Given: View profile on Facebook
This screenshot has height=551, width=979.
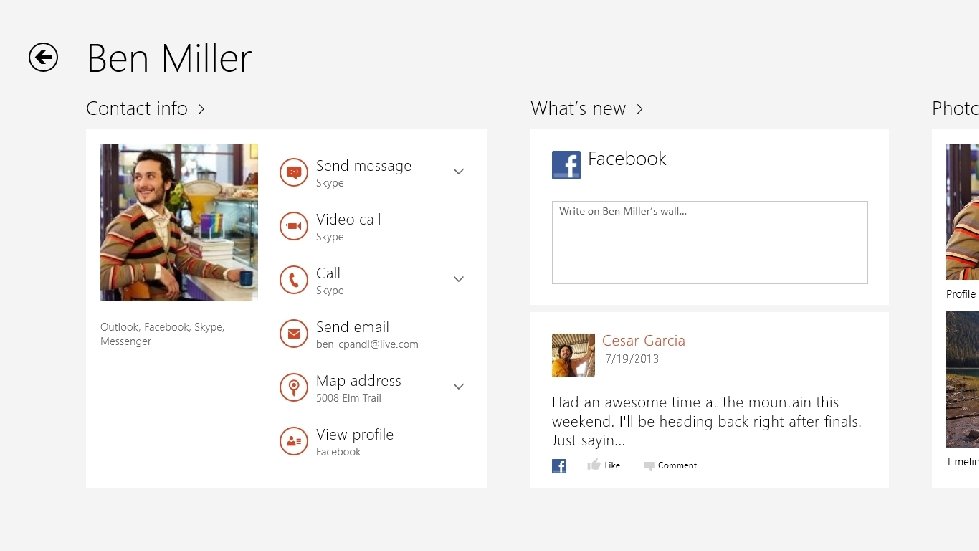Looking at the screenshot, I should click(x=355, y=442).
